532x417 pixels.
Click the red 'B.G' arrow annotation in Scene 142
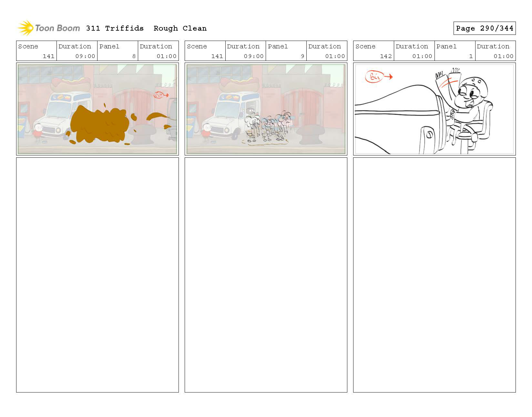[x=379, y=77]
